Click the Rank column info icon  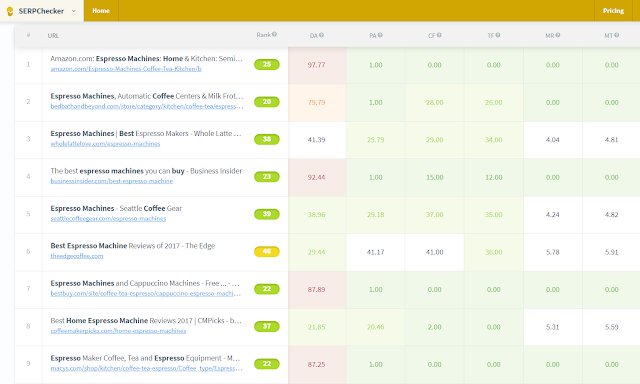[275, 34]
